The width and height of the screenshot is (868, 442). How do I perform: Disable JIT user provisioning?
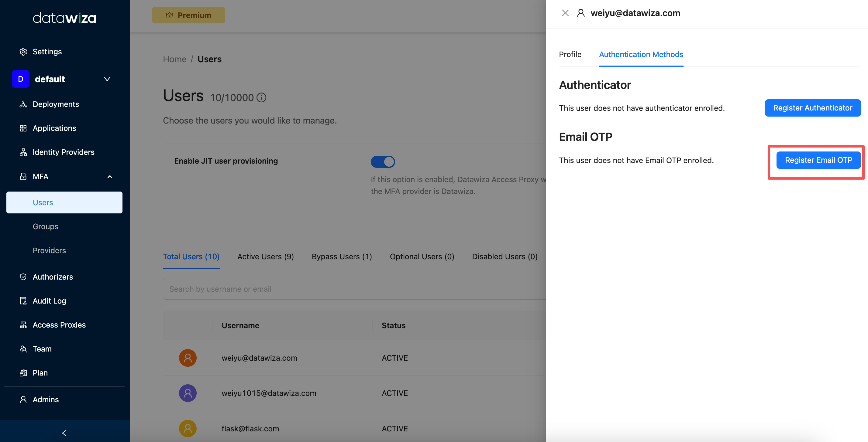[382, 161]
